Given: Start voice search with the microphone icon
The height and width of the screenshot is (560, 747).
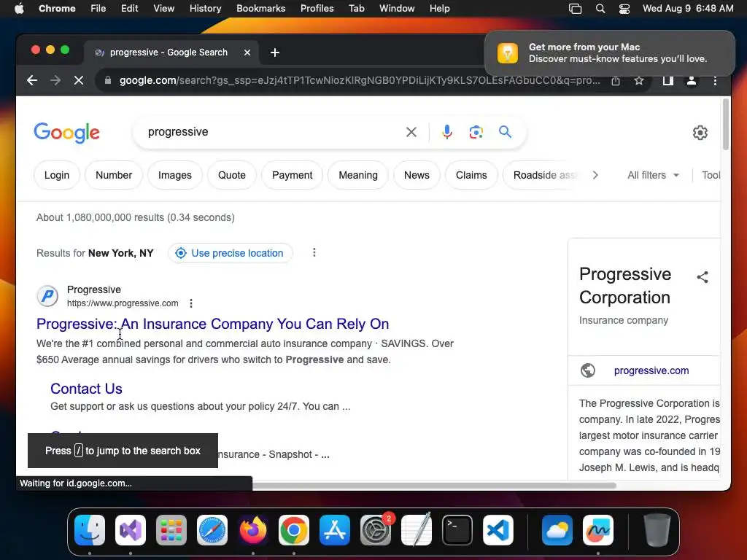Looking at the screenshot, I should (x=447, y=132).
